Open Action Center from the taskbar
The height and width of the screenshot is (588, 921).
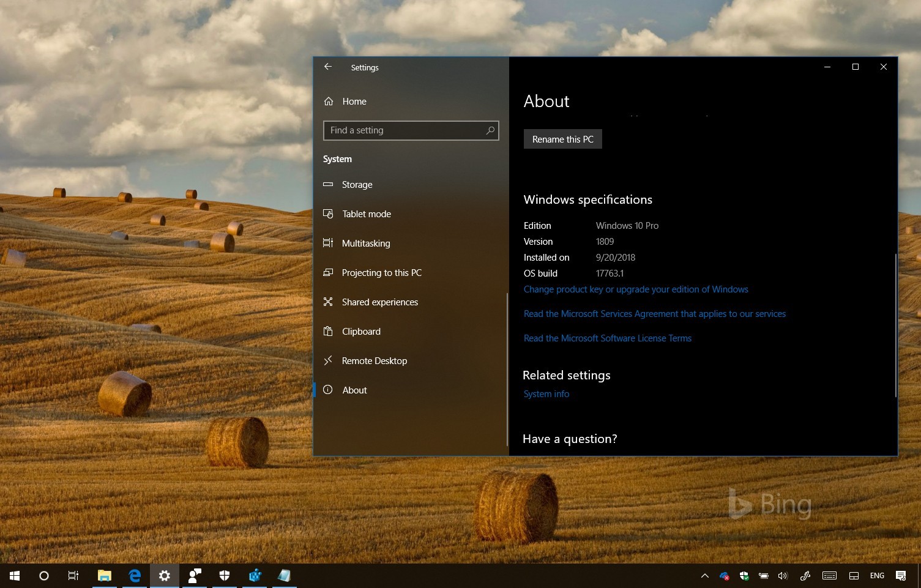900,576
